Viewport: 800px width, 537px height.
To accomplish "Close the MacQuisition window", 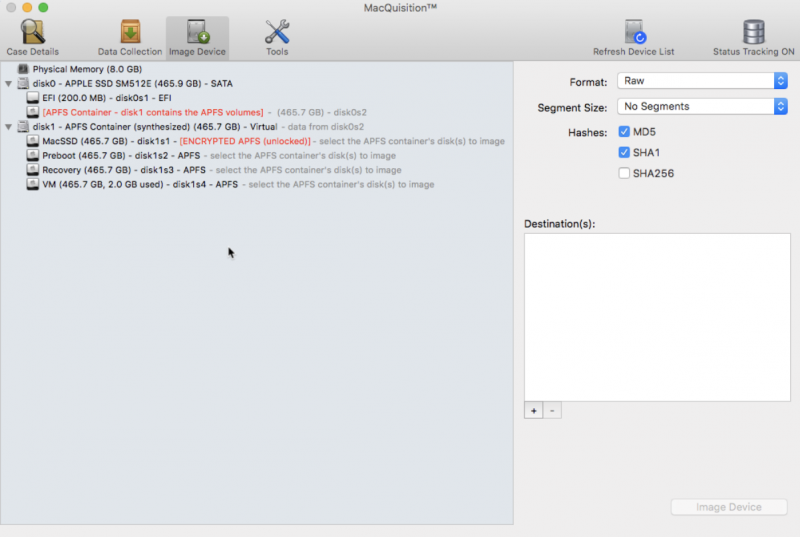I will [x=11, y=8].
